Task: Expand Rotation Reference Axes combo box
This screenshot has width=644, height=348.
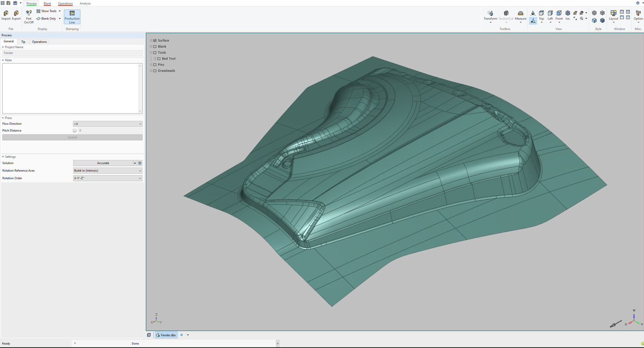Action: click(x=107, y=171)
